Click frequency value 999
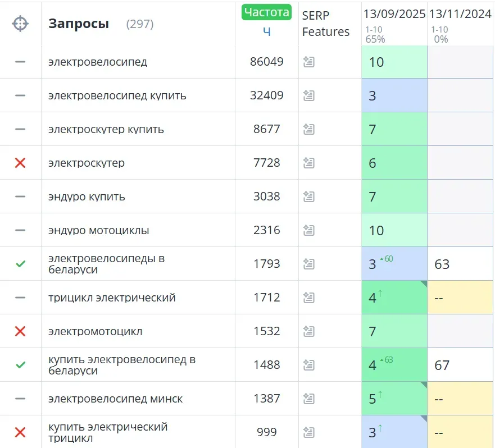The width and height of the screenshot is (495, 448). [267, 432]
